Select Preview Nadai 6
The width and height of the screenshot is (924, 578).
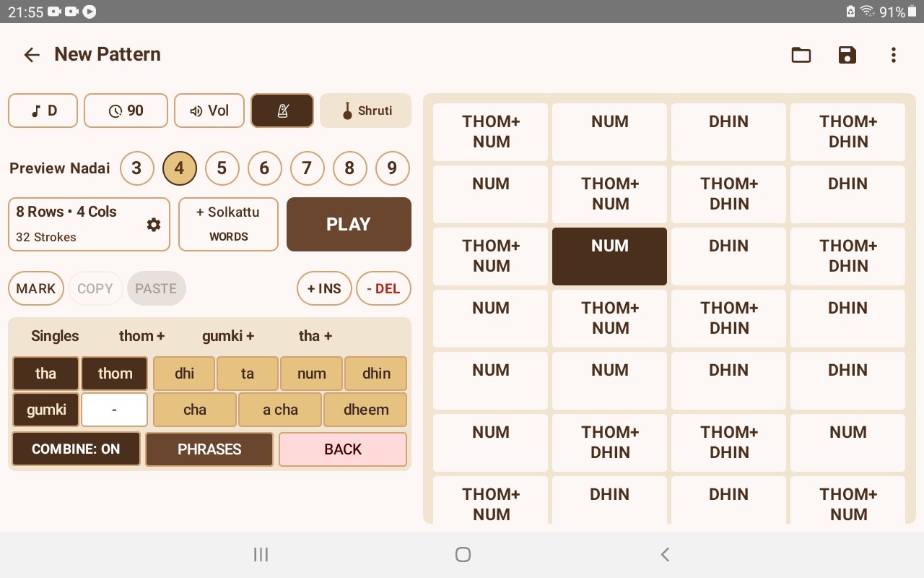[x=264, y=168]
